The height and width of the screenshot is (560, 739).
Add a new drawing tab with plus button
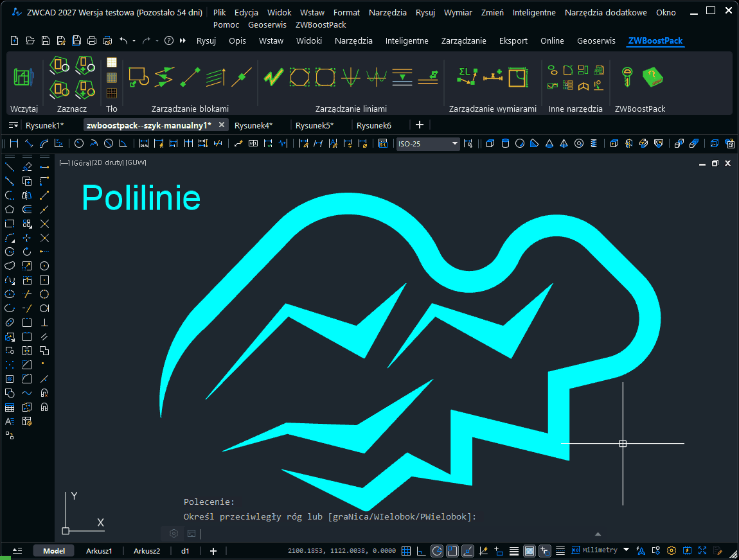[420, 125]
